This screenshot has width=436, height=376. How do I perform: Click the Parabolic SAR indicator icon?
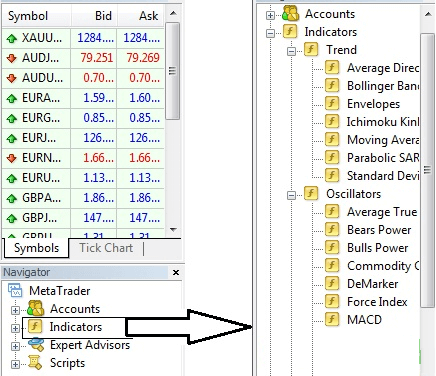pyautogui.click(x=332, y=157)
